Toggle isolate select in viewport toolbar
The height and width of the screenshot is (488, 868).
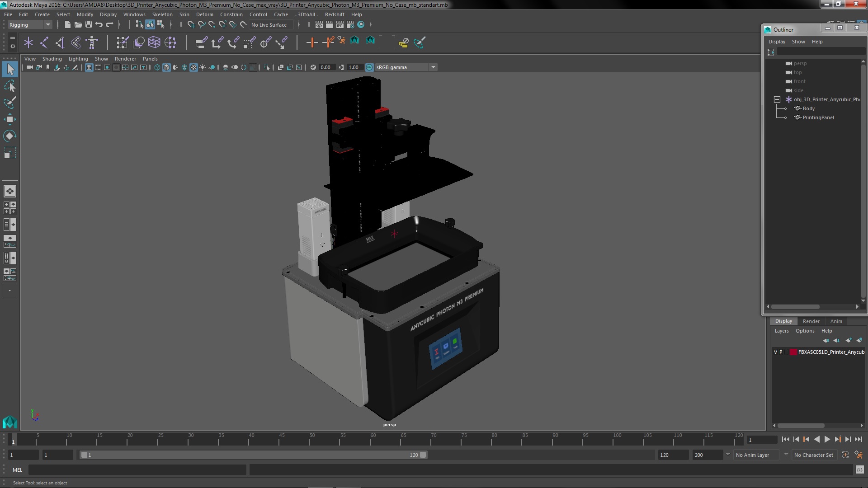pyautogui.click(x=267, y=67)
